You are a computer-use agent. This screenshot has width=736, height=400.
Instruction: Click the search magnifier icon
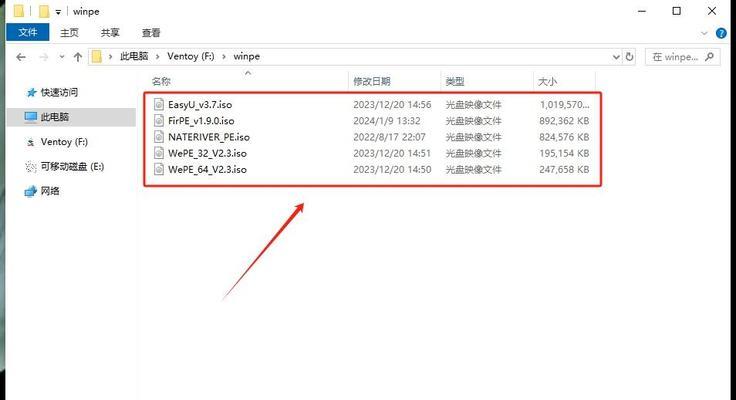tap(710, 57)
